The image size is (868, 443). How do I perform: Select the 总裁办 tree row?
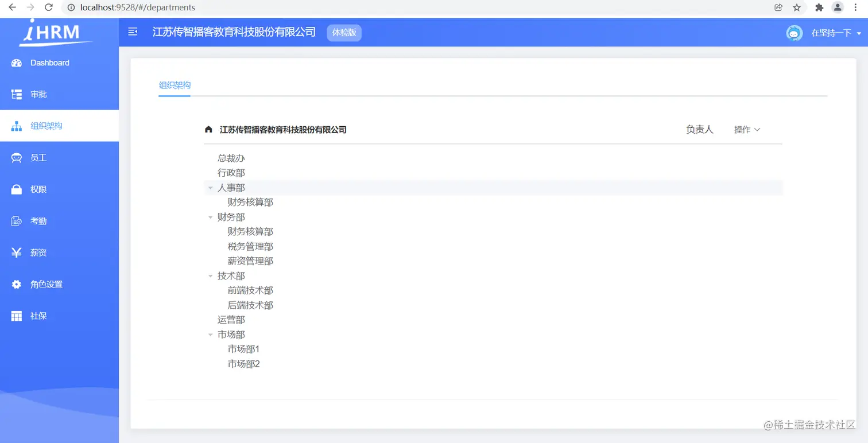(493, 158)
